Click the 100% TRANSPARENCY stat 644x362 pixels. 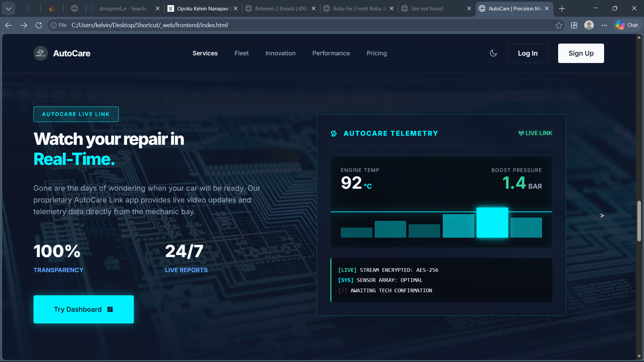58,258
